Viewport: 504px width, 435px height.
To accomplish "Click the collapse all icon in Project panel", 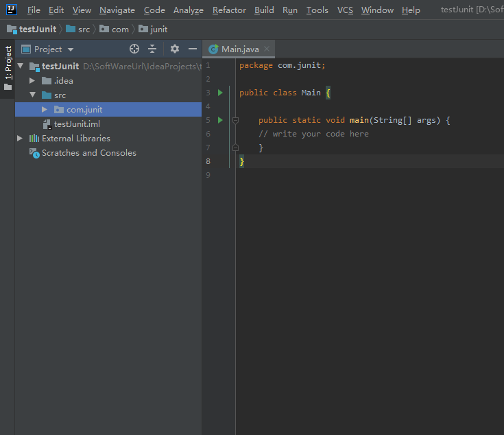I will click(152, 49).
